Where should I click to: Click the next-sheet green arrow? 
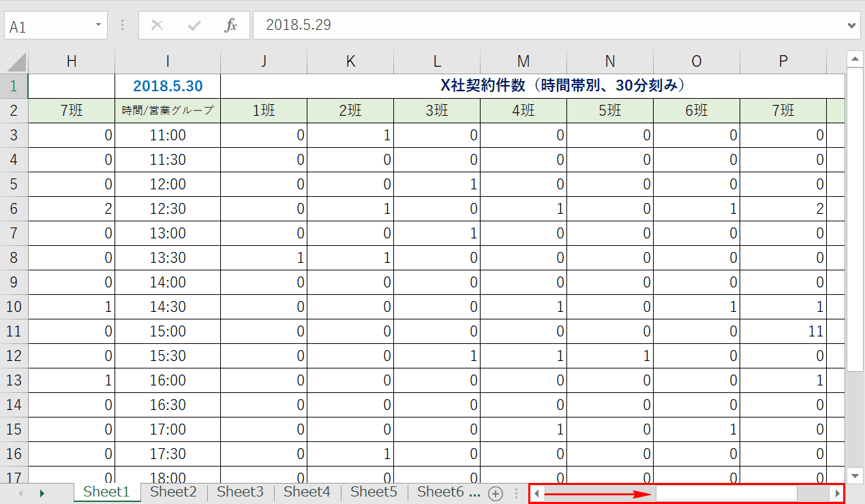point(42,493)
